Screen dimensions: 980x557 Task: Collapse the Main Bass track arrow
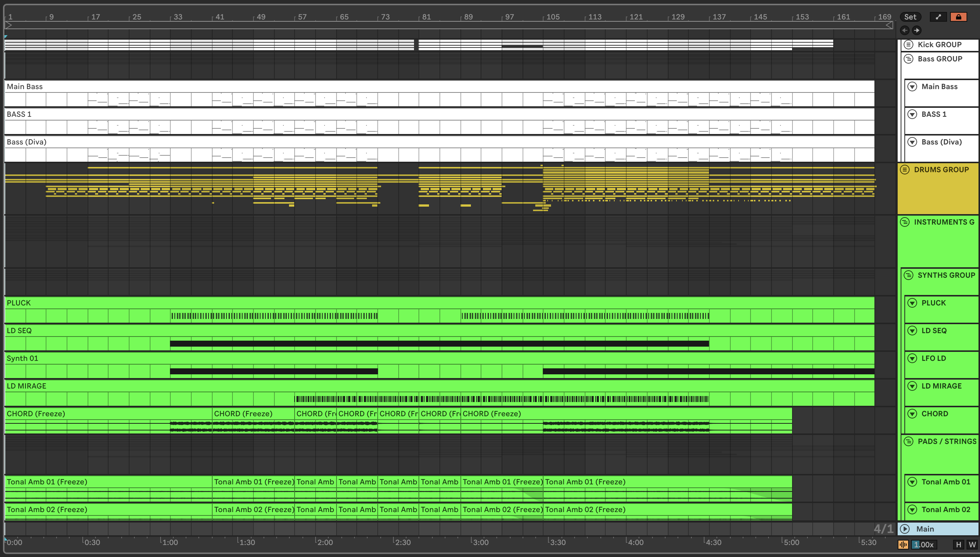(912, 86)
